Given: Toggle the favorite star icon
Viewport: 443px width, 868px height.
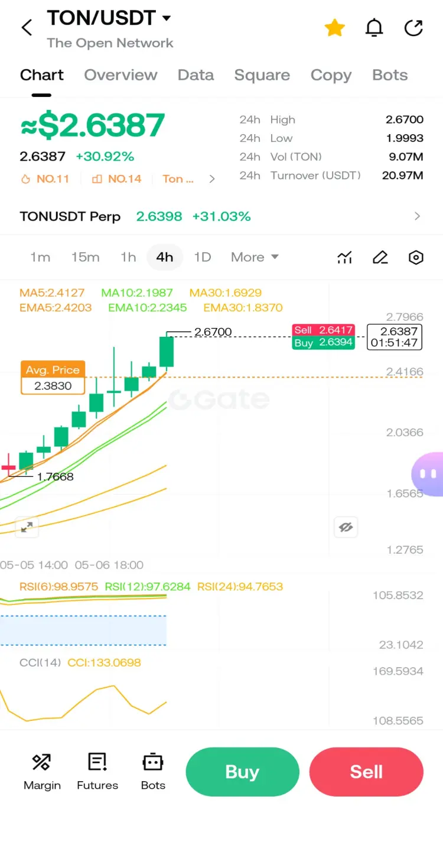Looking at the screenshot, I should click(x=334, y=27).
